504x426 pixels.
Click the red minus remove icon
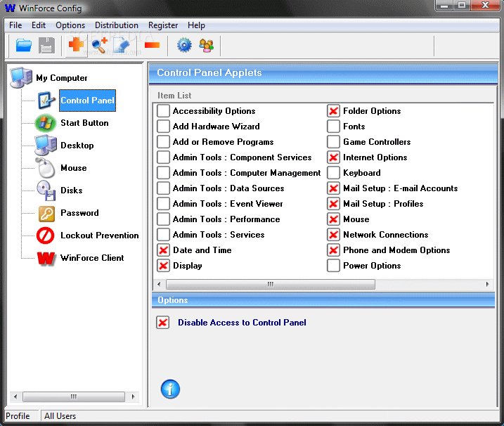pyautogui.click(x=152, y=45)
